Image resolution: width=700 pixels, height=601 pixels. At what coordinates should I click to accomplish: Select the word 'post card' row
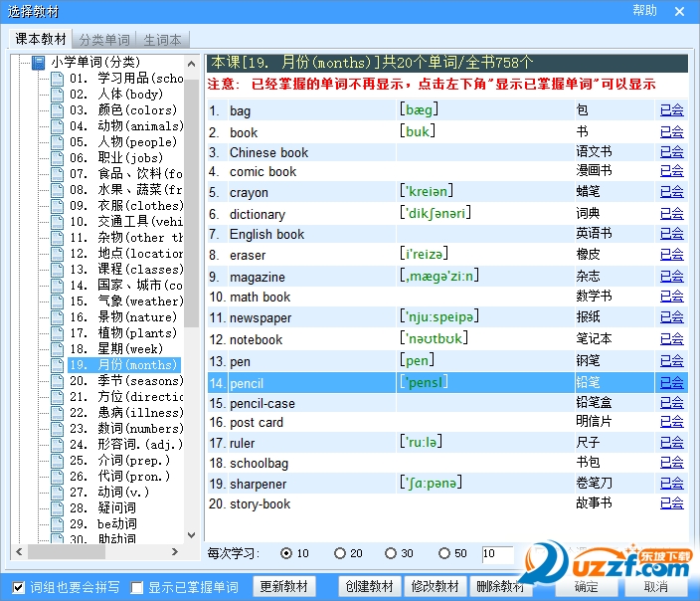[x=447, y=422]
